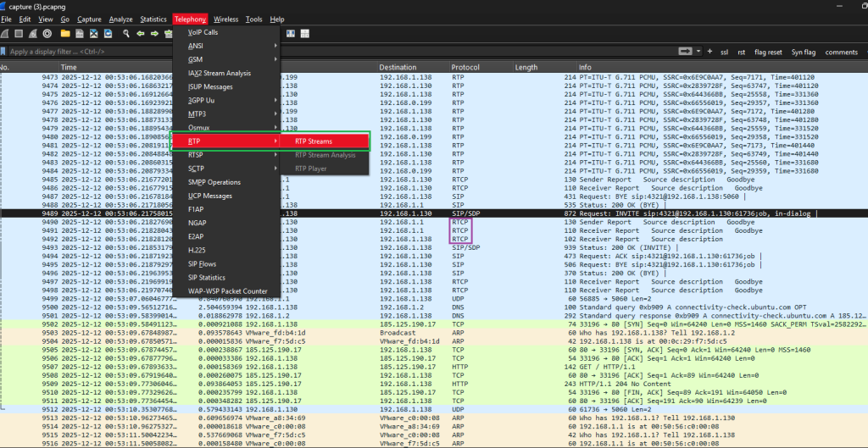Choose VoIP Calls menu entry
868x448 pixels.
(x=225, y=32)
